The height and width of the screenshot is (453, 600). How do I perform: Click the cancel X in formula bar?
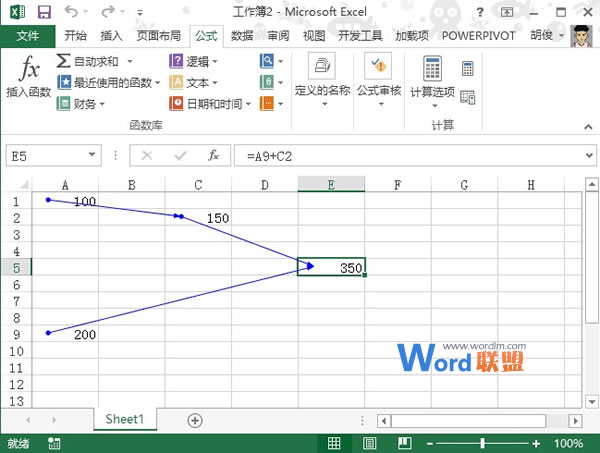coord(147,155)
